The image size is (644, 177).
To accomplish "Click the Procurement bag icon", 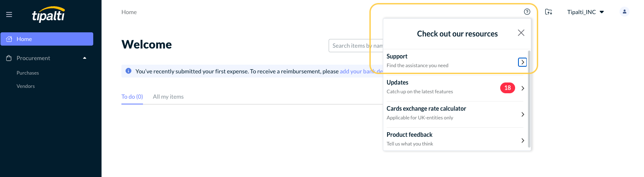I will tap(9, 58).
